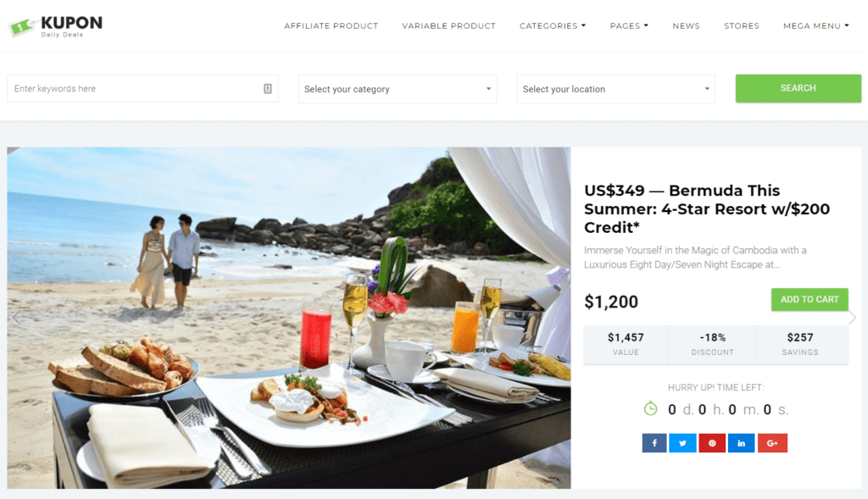Click the icon inside keywords search field
The height and width of the screenshot is (499, 868).
pyautogui.click(x=267, y=88)
